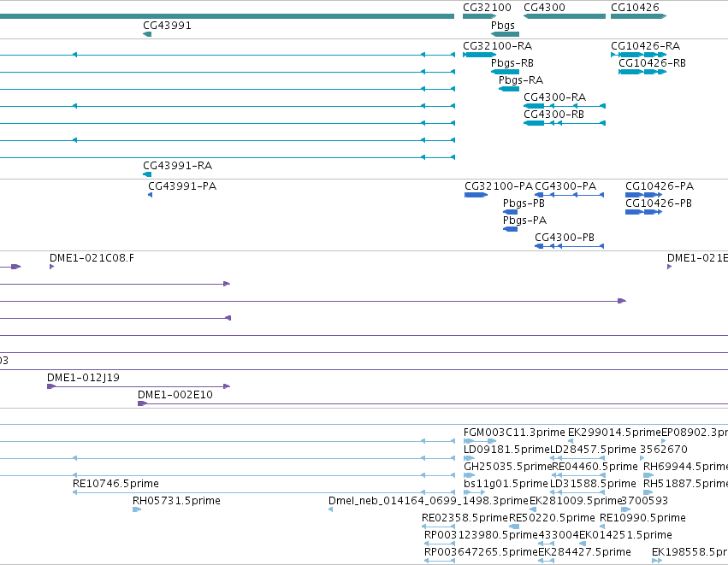Click the RH69944.5prime EST label

685,467
